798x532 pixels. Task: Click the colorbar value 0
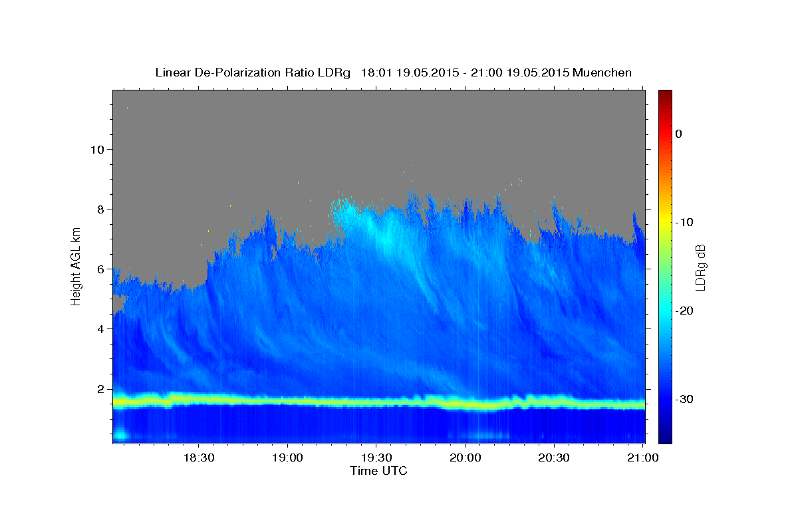pyautogui.click(x=679, y=134)
